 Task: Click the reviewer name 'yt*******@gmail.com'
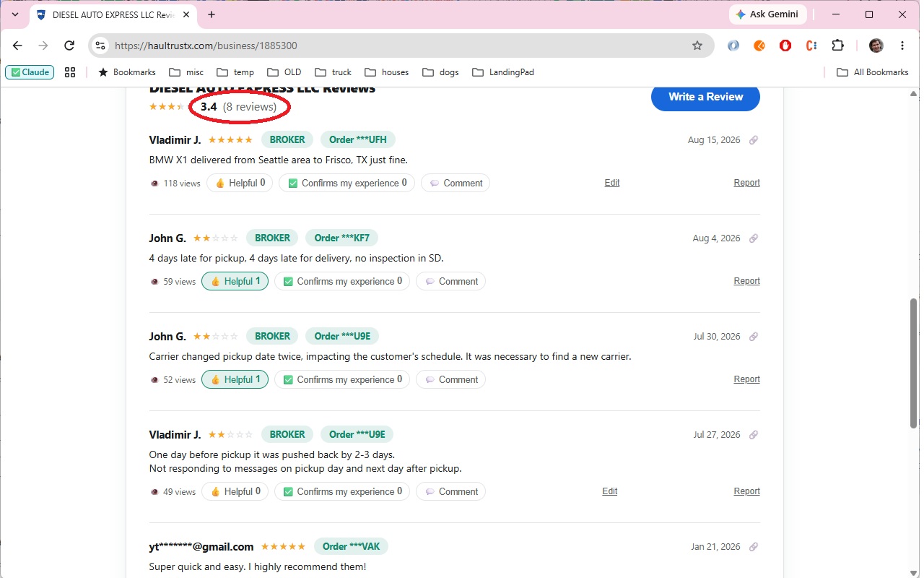[201, 547]
